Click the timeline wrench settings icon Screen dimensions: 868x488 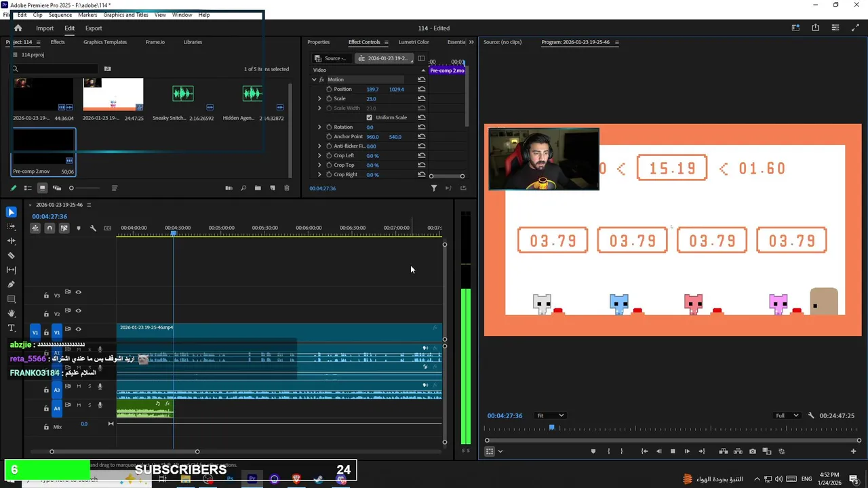93,228
